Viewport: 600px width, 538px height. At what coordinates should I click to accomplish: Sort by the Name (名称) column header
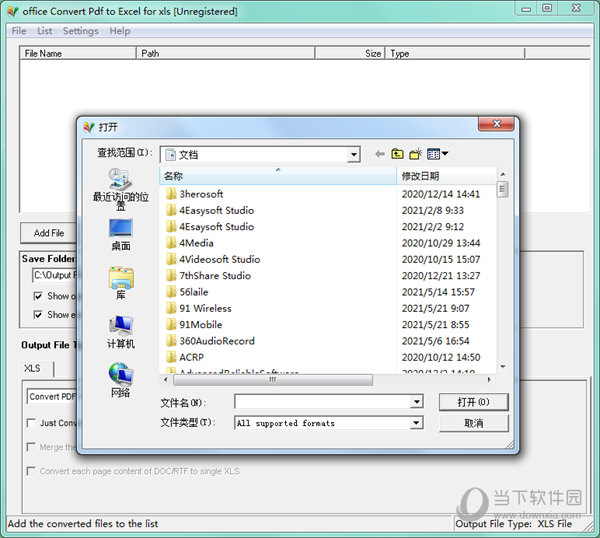(278, 176)
